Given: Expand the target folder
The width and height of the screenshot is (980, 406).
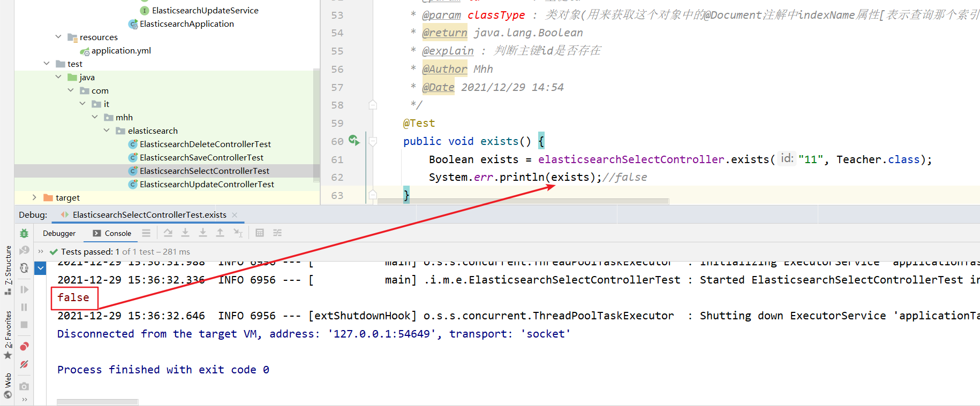Looking at the screenshot, I should (34, 197).
